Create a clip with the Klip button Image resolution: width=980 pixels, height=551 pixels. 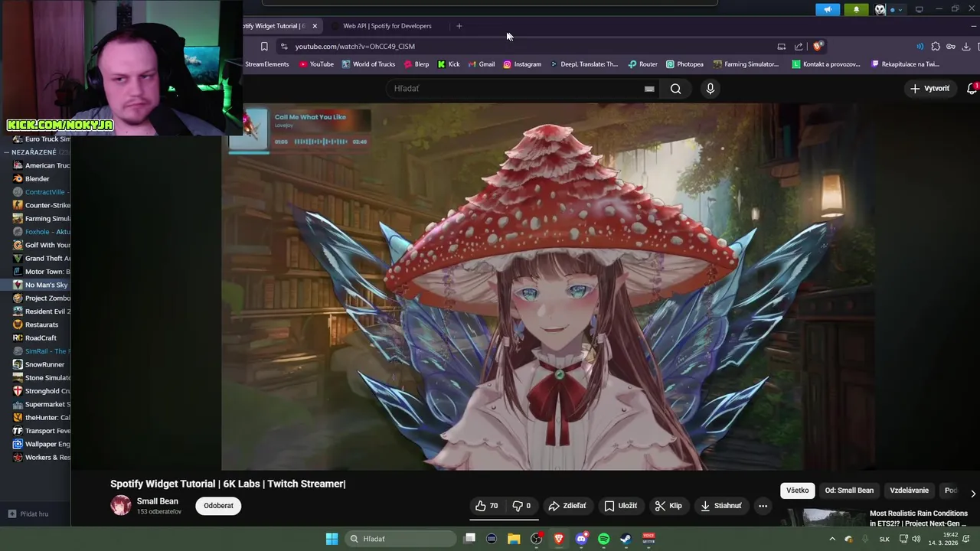click(x=668, y=506)
